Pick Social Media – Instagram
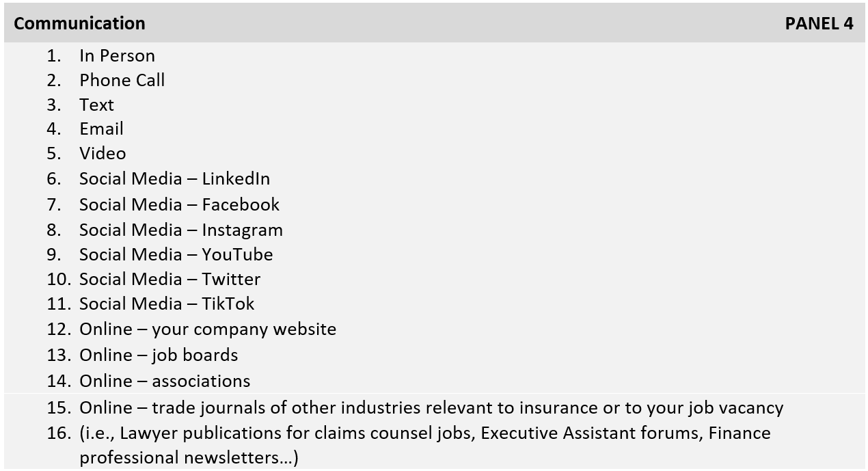The height and width of the screenshot is (471, 868). pos(180,230)
